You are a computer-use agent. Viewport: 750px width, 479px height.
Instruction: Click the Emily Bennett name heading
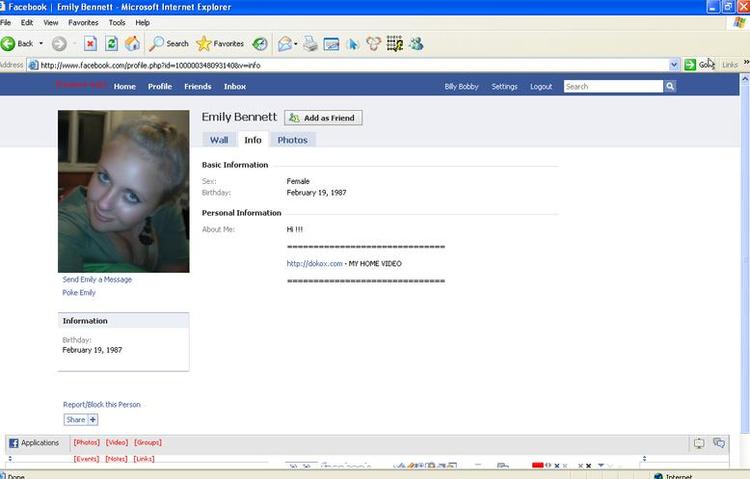tap(239, 117)
